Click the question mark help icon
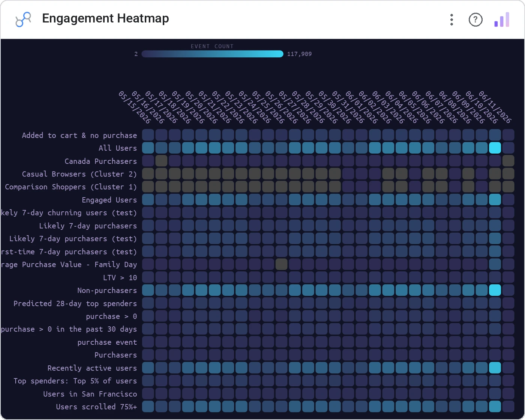The width and height of the screenshot is (525, 420). [475, 19]
